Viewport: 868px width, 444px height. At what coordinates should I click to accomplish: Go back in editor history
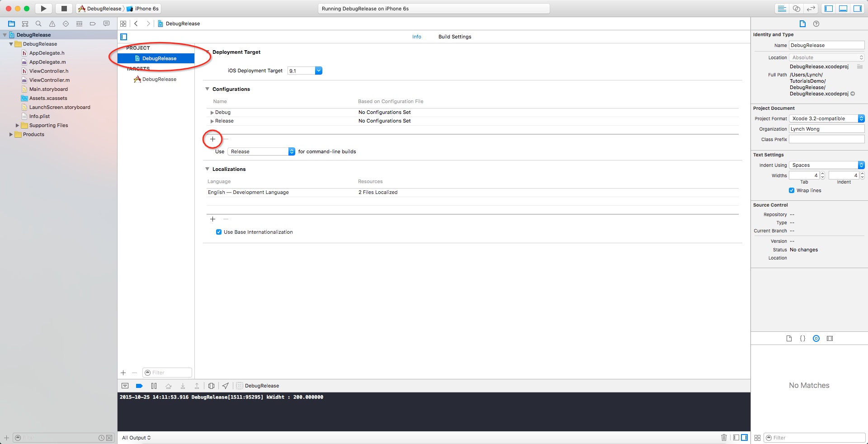tap(136, 24)
